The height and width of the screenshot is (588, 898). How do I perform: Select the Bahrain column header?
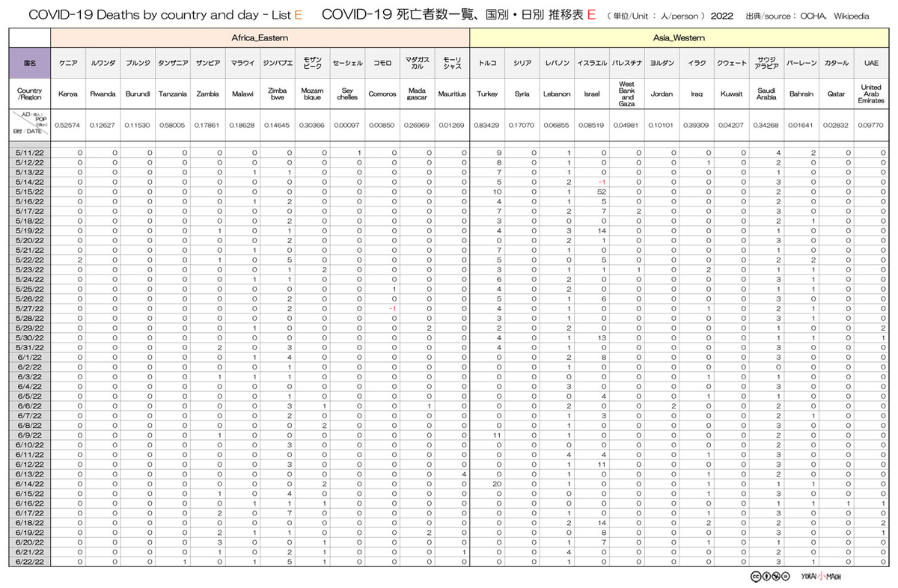[801, 94]
